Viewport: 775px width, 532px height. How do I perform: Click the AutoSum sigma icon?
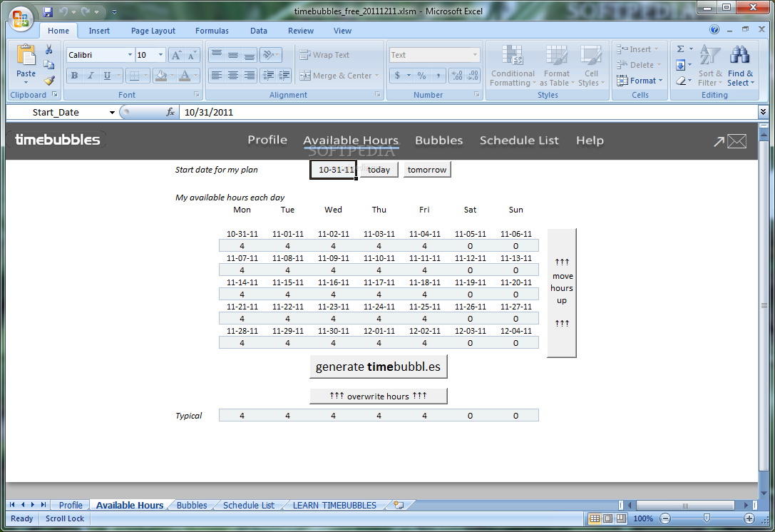point(681,49)
